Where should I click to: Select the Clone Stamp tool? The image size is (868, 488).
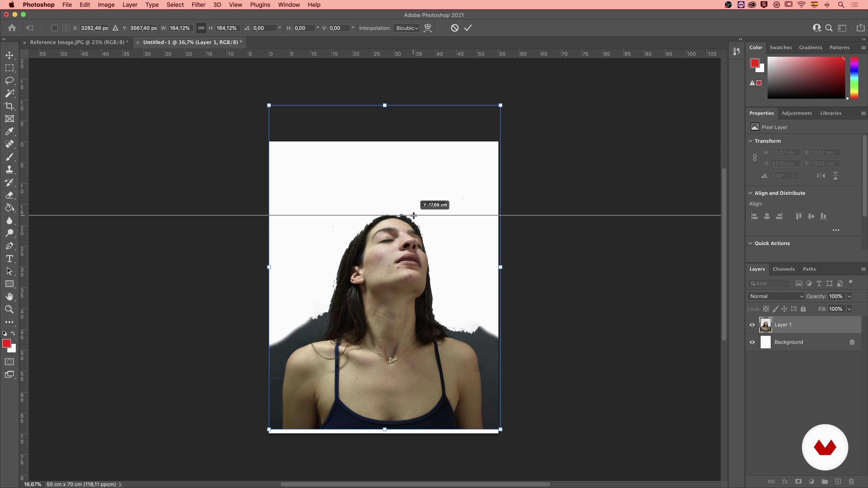coord(9,169)
